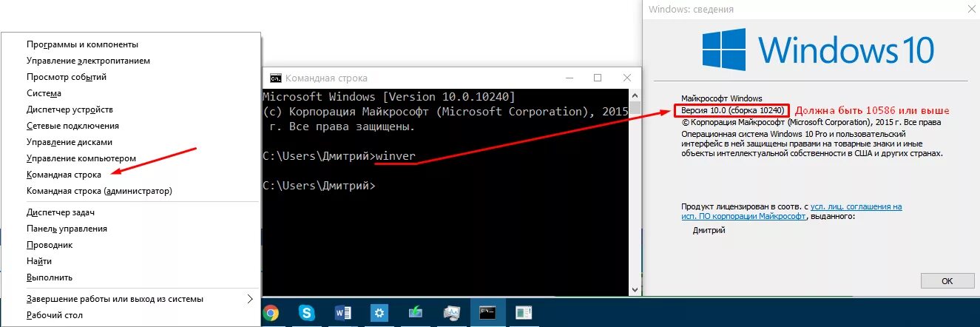
Task: Open Google Chrome from the taskbar
Action: coord(271,313)
